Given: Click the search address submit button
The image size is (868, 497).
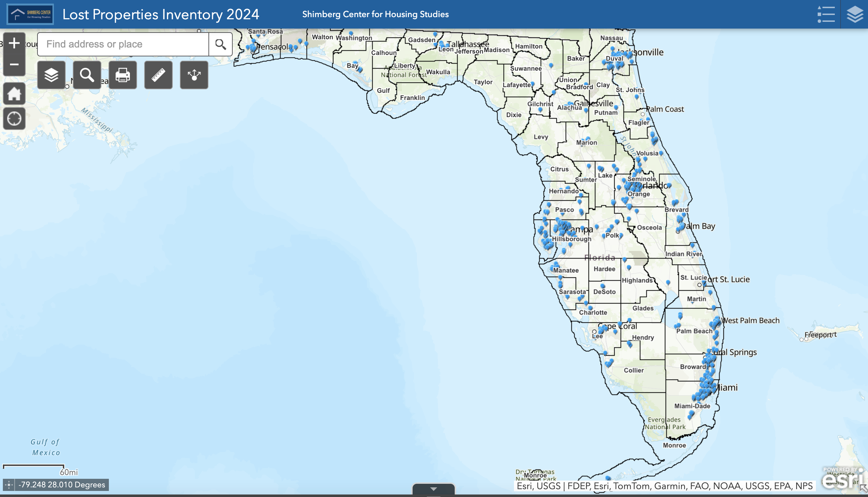Looking at the screenshot, I should click(221, 44).
